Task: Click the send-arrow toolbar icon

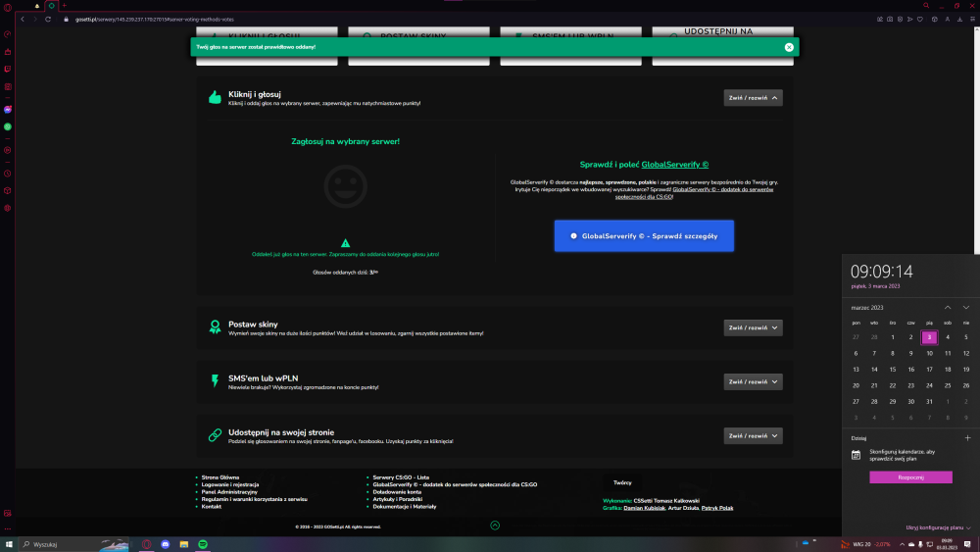Action: click(910, 20)
